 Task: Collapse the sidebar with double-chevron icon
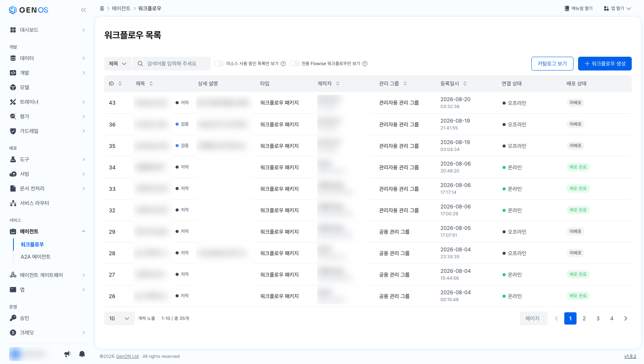click(84, 10)
